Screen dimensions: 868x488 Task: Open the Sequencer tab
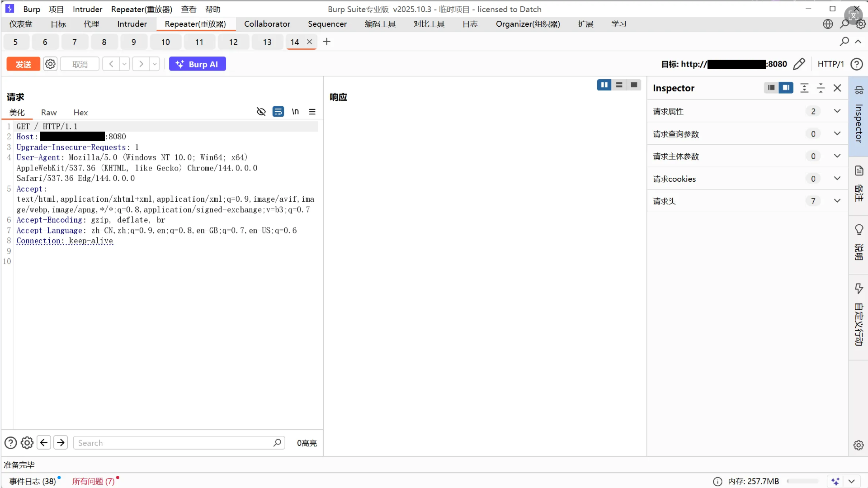[327, 24]
